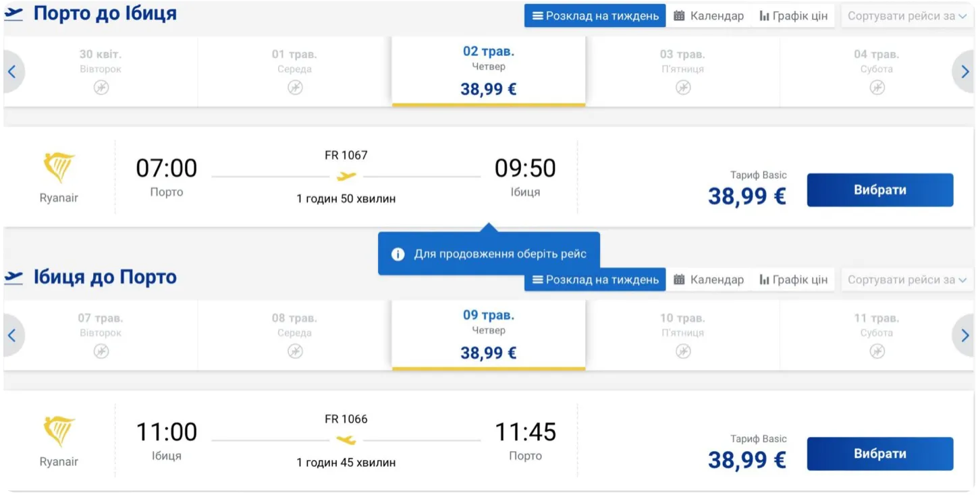
Task: Show previous dates for Порто до Ібіця
Action: point(12,72)
